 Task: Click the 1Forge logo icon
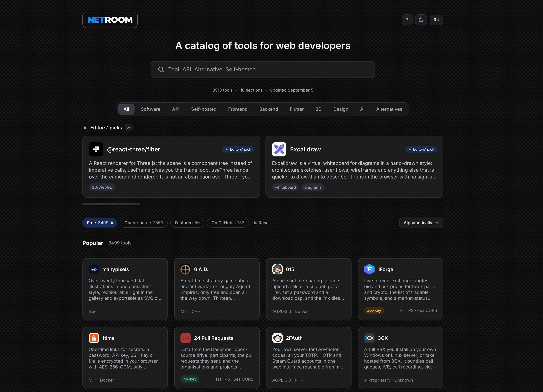369,269
